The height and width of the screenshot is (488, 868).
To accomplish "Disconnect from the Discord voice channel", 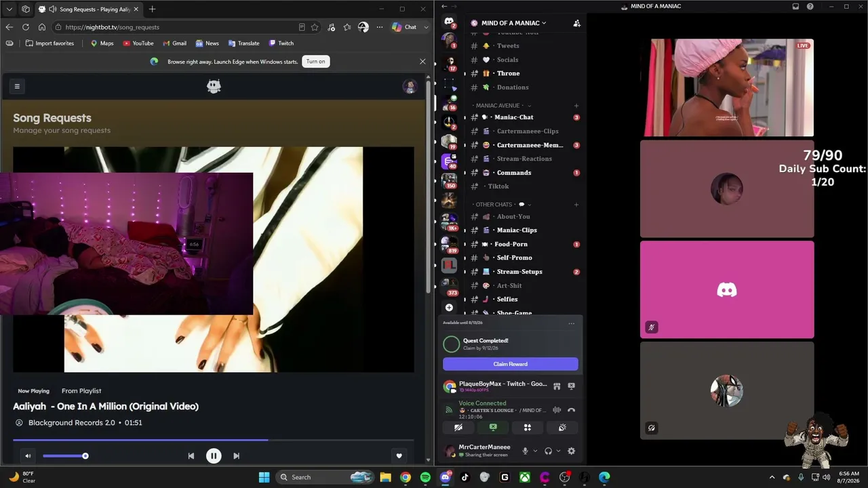I will tap(571, 410).
